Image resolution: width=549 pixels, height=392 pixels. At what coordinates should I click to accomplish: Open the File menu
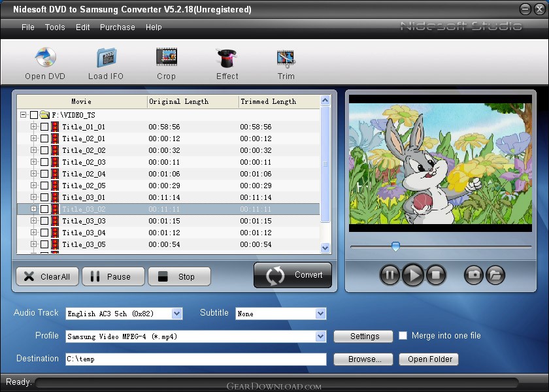(28, 27)
